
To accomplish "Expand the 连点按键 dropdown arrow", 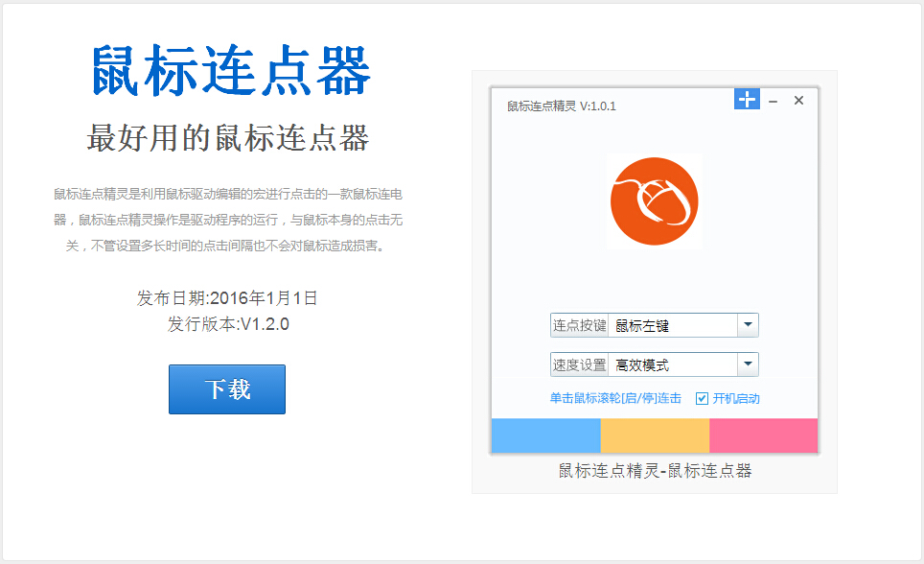I will (748, 325).
